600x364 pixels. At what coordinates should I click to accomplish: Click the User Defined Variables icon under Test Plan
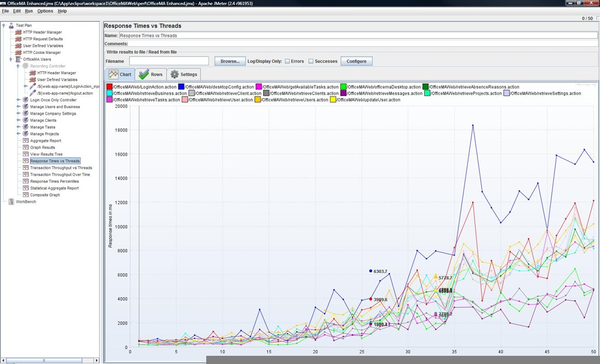click(x=18, y=46)
